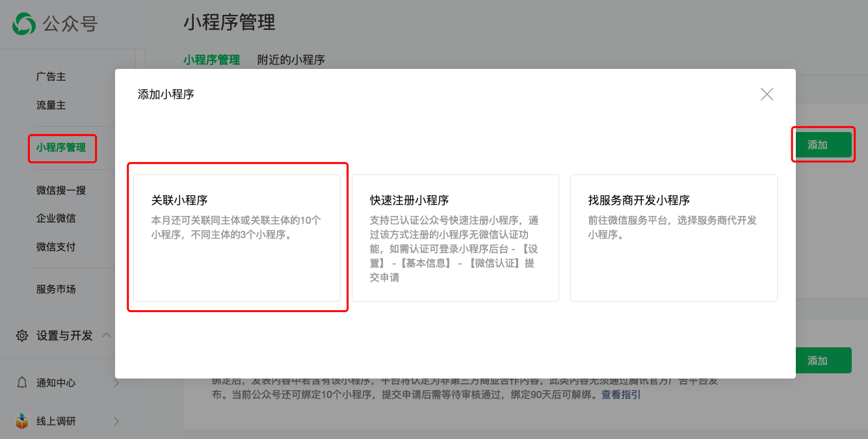
Task: Click the 通知中心 bell icon
Action: click(22, 383)
